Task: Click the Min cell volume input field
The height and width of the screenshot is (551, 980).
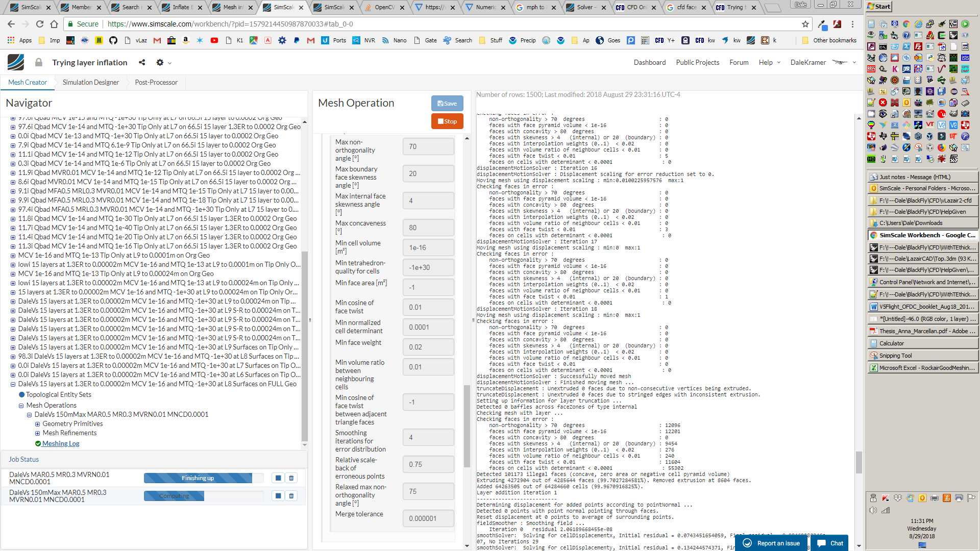Action: tap(428, 247)
